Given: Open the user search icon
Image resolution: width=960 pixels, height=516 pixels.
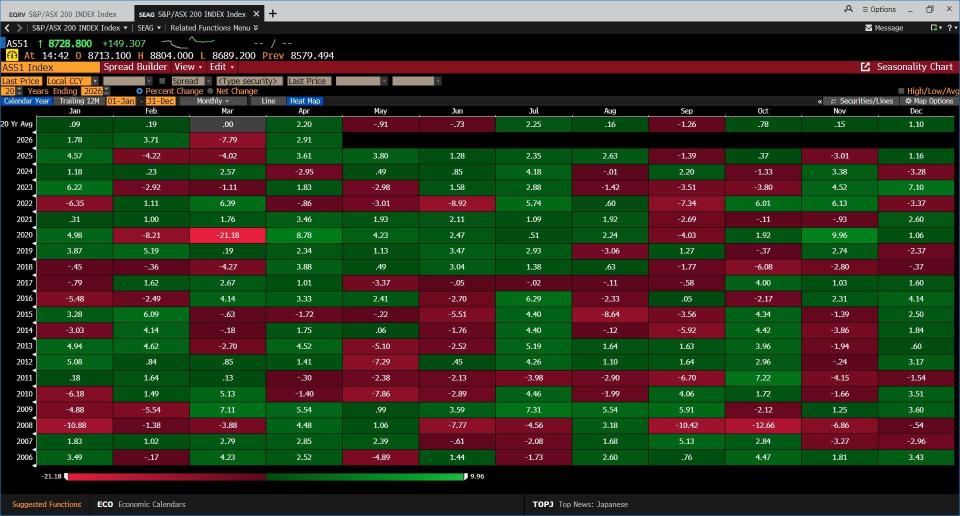Looking at the screenshot, I should [849, 9].
